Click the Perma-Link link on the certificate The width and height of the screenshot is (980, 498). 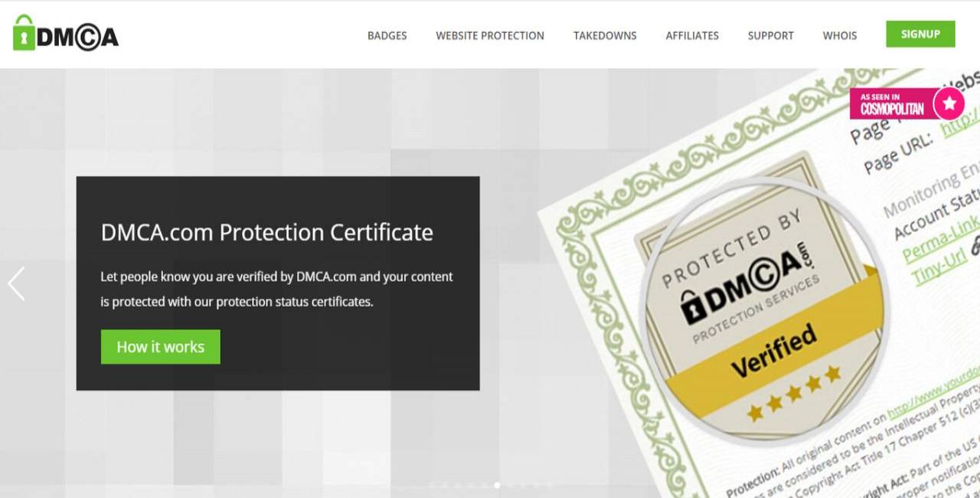click(x=941, y=240)
